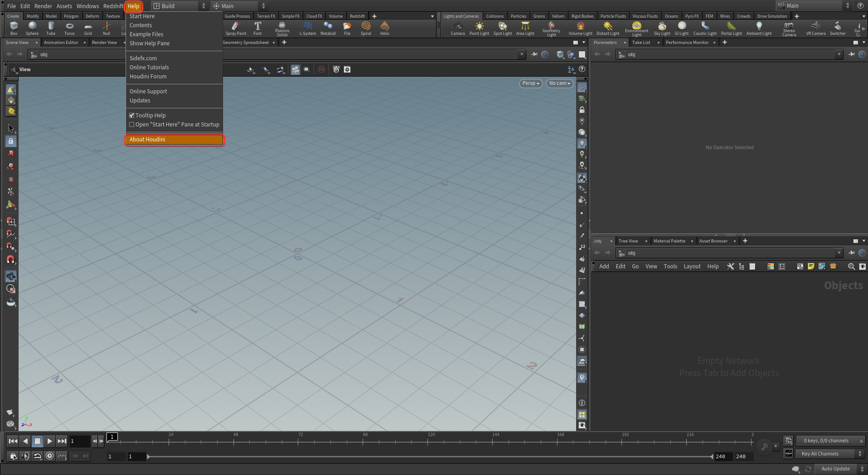Toggle the Tooltip Help checkbox
Screen dimensions: 868x475
tap(132, 116)
